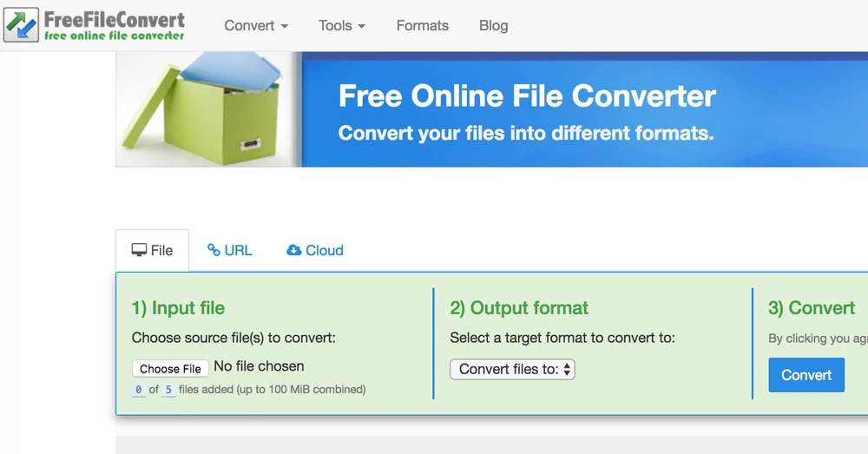
Task: Click the chain link icon on URL tab
Action: [x=214, y=250]
